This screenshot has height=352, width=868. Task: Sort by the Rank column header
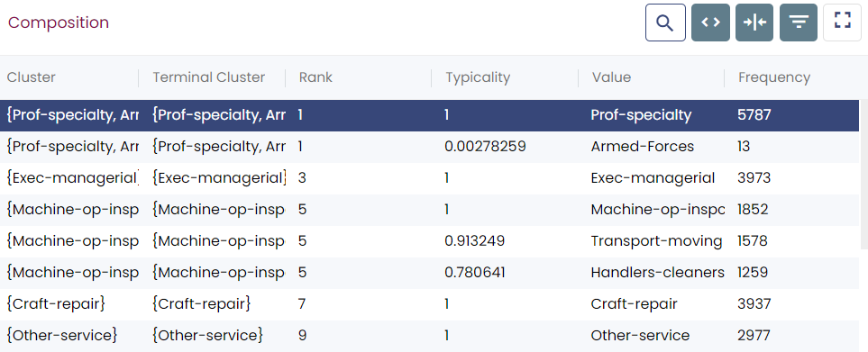[x=315, y=77]
